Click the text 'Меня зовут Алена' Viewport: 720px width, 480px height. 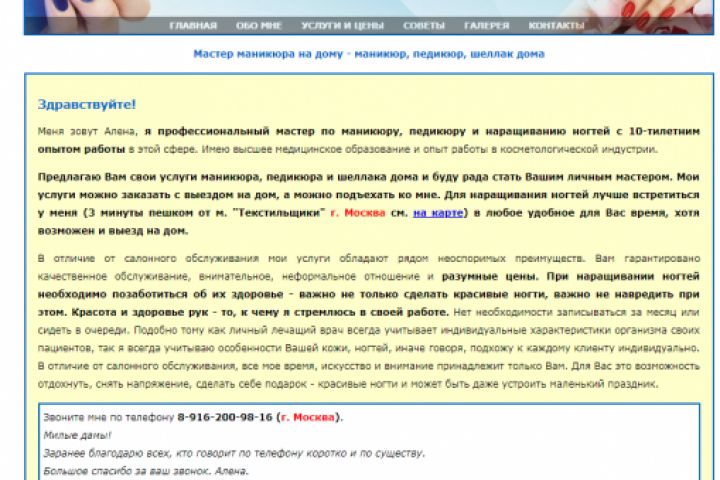(87, 131)
